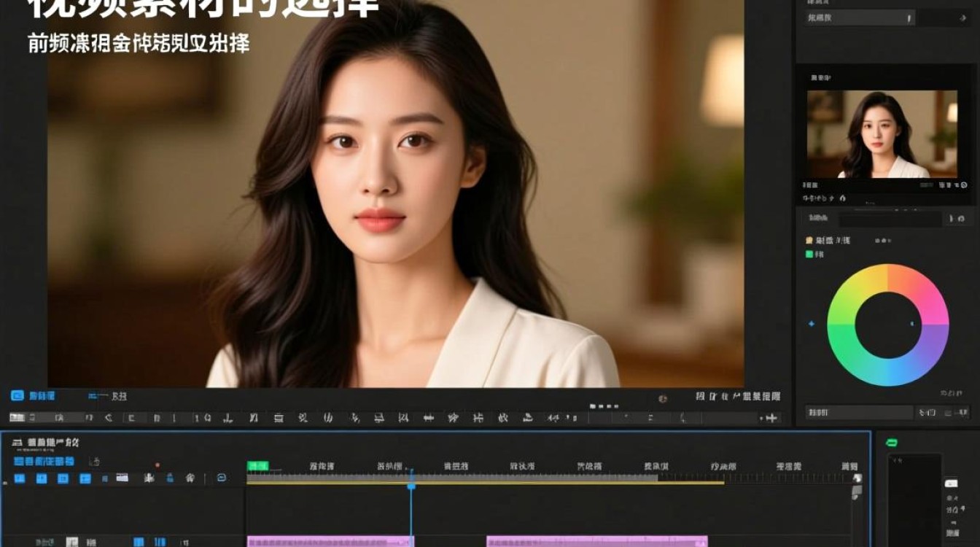Open the dropdown at top of right panel

click(860, 18)
